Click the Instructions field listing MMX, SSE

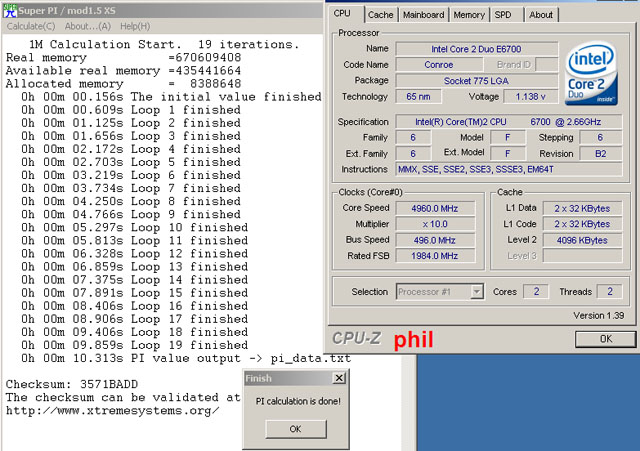point(508,169)
